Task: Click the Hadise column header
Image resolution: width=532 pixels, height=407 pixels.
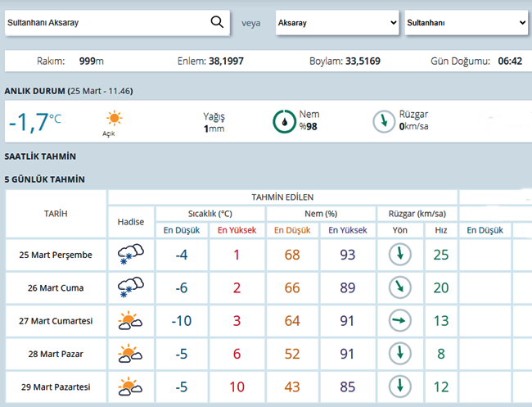Action: coord(131,222)
